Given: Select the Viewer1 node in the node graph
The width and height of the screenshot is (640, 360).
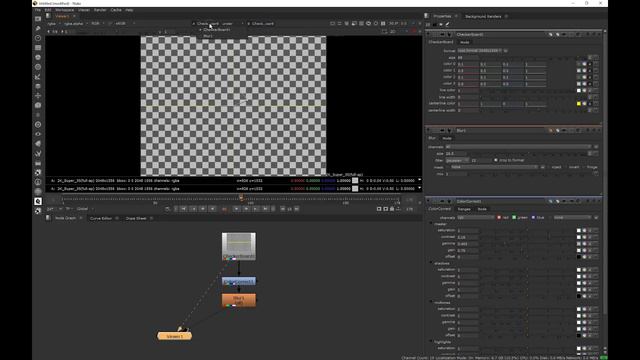Looking at the screenshot, I should point(174,336).
